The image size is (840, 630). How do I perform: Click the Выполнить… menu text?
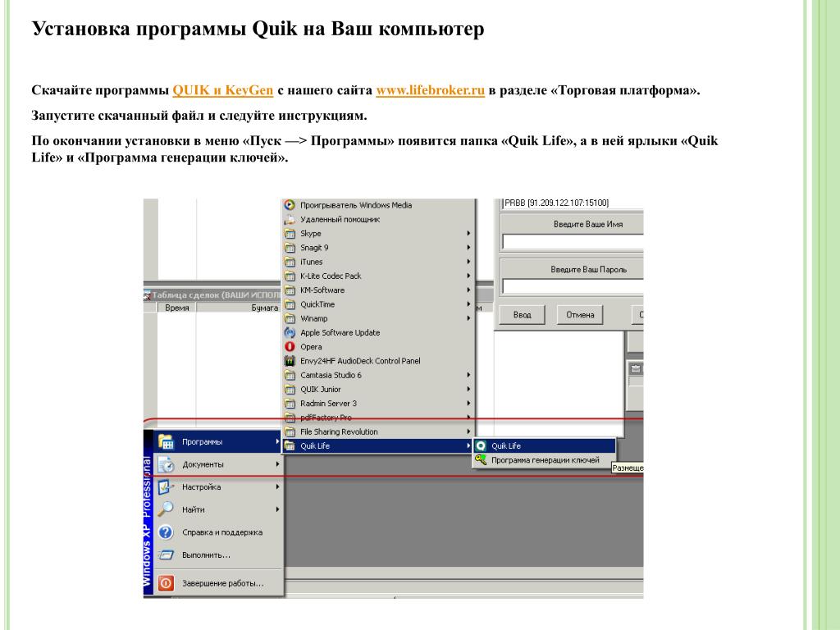206,555
